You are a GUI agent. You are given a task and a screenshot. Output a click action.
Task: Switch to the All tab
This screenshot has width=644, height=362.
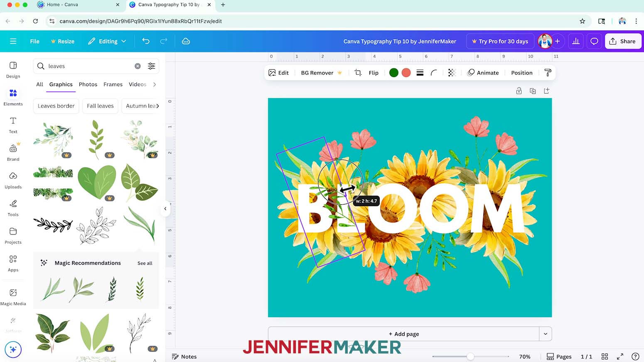[x=39, y=84]
